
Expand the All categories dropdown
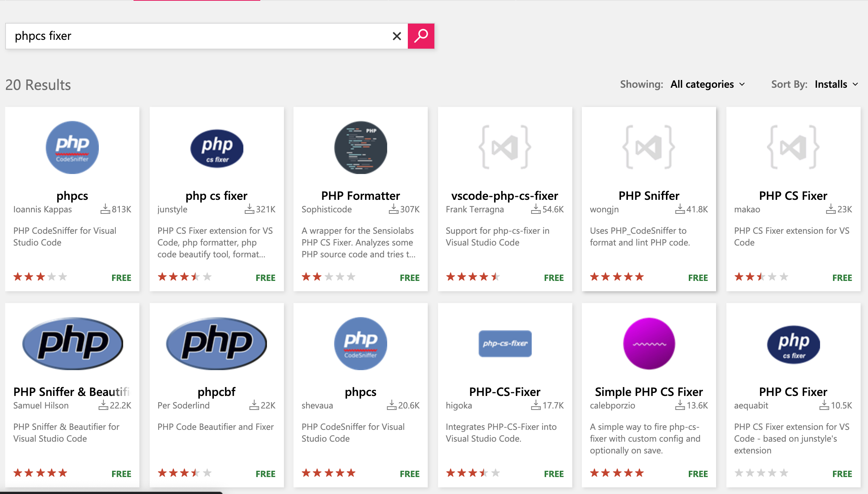tap(707, 84)
